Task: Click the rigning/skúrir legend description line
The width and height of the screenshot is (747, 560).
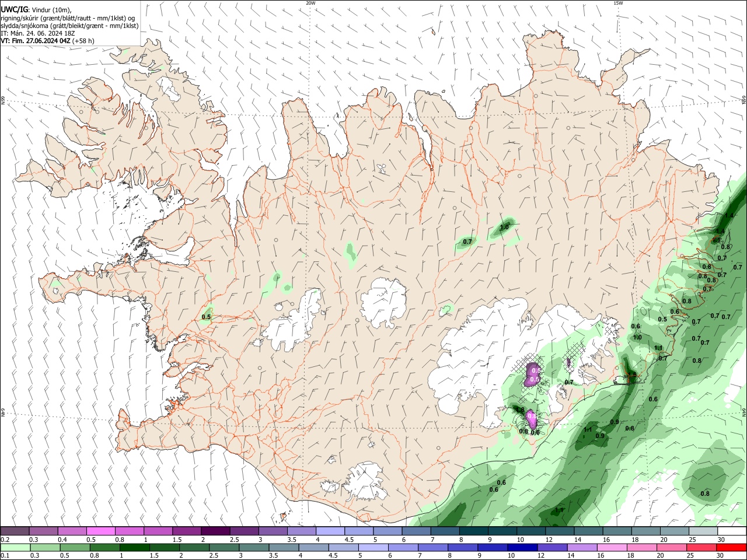Action: coord(68,18)
